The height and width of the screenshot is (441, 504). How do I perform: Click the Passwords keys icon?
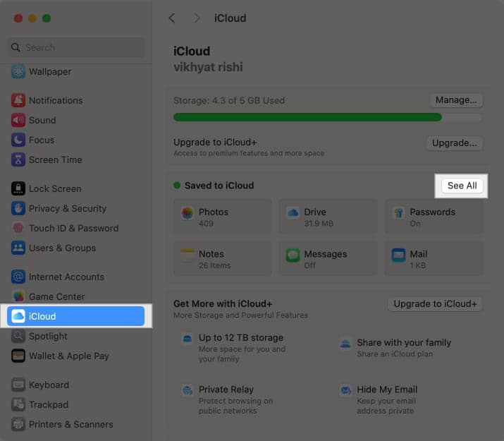(x=398, y=213)
